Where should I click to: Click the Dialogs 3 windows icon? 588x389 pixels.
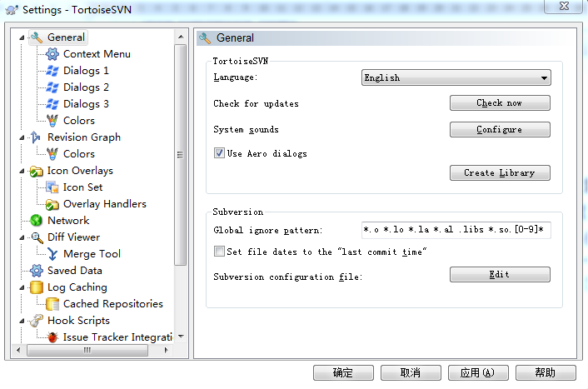pyautogui.click(x=52, y=104)
